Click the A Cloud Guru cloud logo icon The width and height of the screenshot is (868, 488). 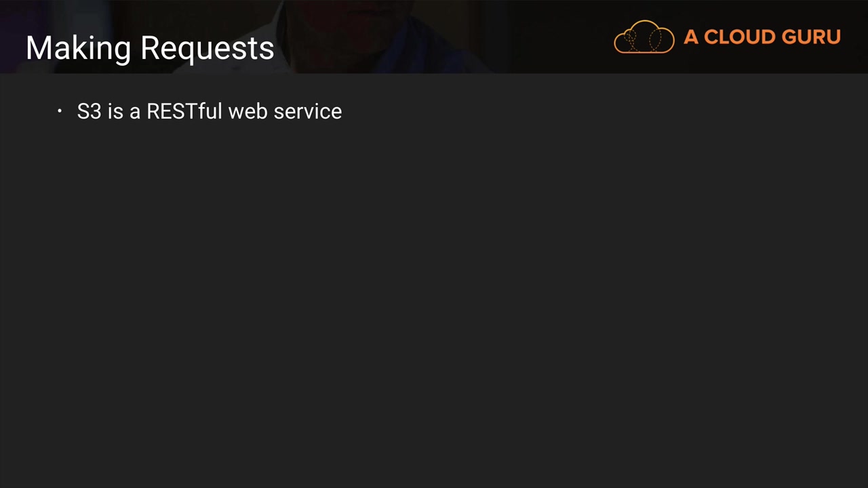coord(644,37)
